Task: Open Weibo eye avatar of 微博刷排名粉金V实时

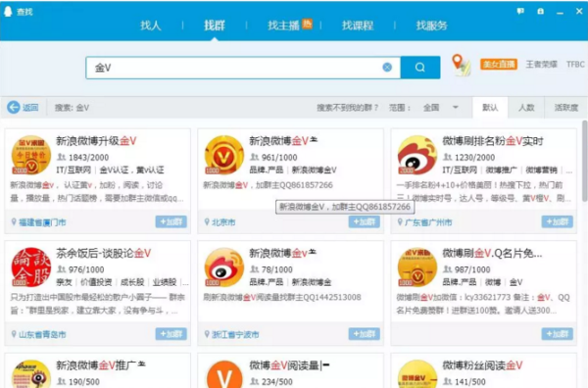Action: click(x=417, y=155)
